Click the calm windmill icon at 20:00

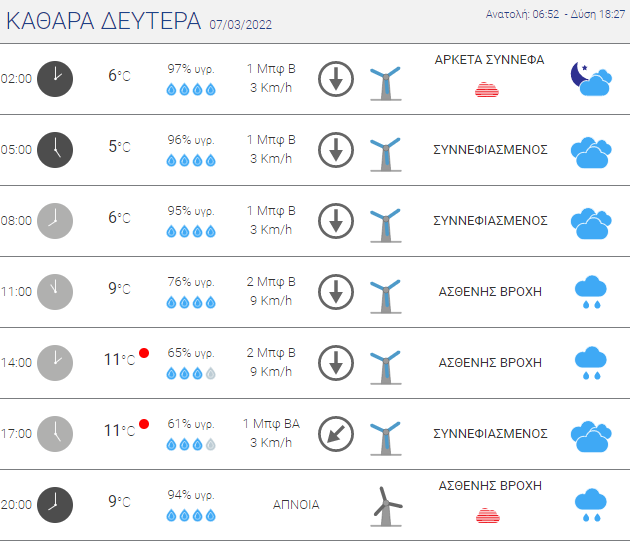tap(387, 506)
